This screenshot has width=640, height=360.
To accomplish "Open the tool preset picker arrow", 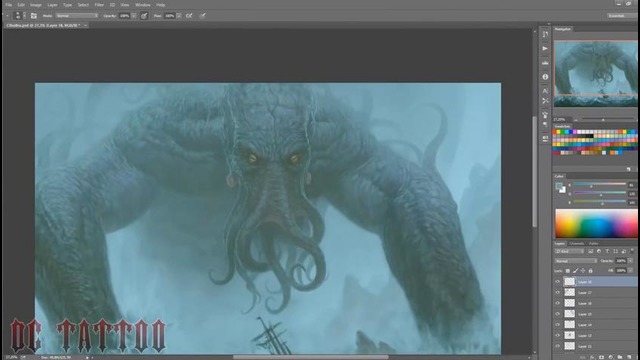I will coord(8,16).
